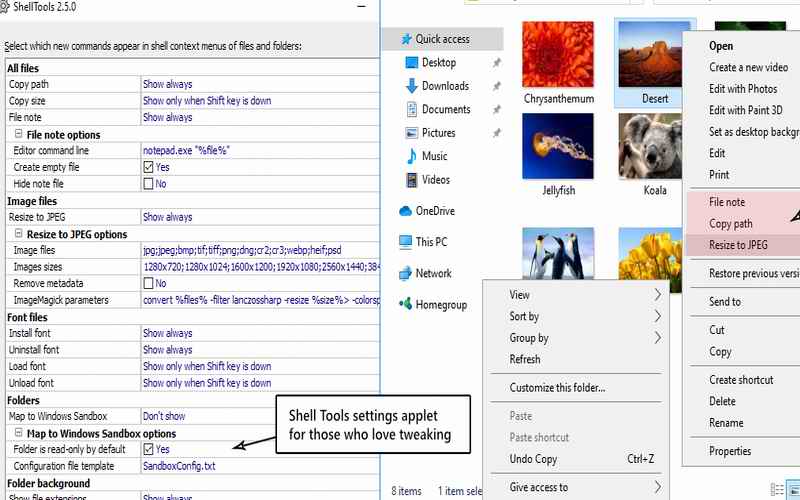Screen dimensions: 800x500
Task: Enable the Hide note file checkbox
Action: coord(149,184)
